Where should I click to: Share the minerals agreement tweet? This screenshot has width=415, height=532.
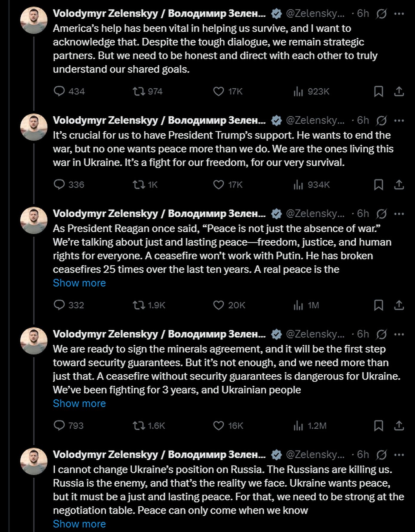click(x=399, y=425)
